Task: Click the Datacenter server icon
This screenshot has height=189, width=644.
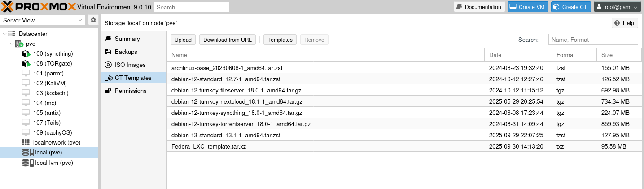Action: tap(11, 34)
